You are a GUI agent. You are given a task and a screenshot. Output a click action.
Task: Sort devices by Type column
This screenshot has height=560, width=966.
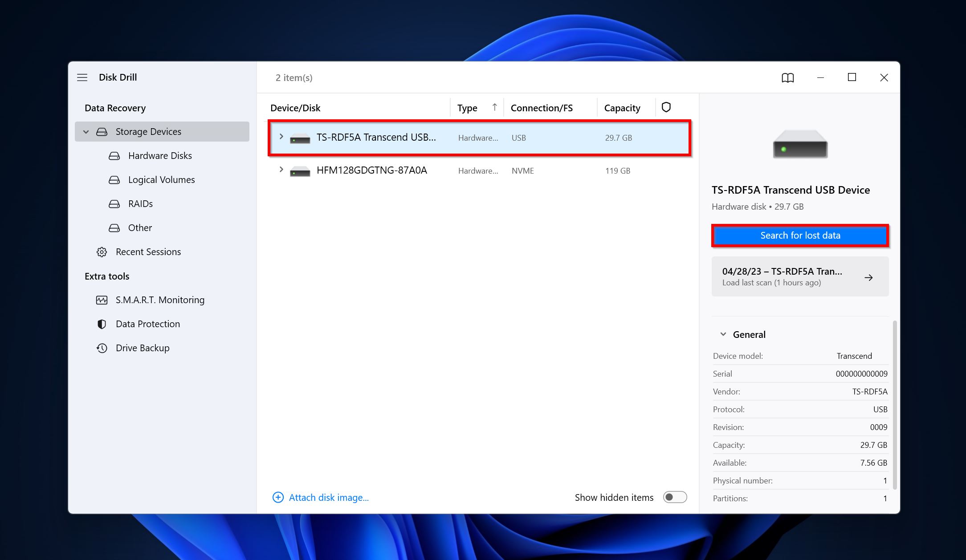tap(467, 107)
